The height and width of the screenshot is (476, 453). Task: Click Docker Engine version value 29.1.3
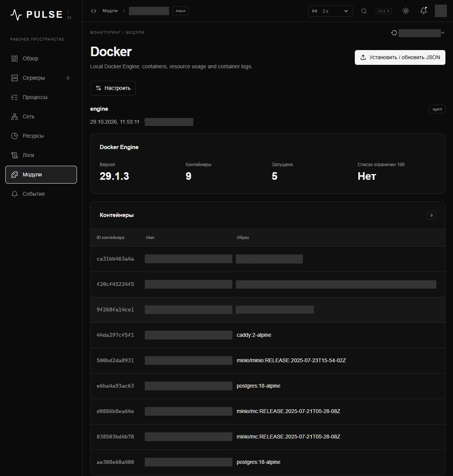(x=114, y=176)
